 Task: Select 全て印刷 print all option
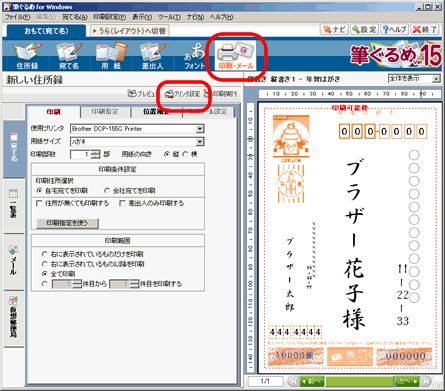45,274
